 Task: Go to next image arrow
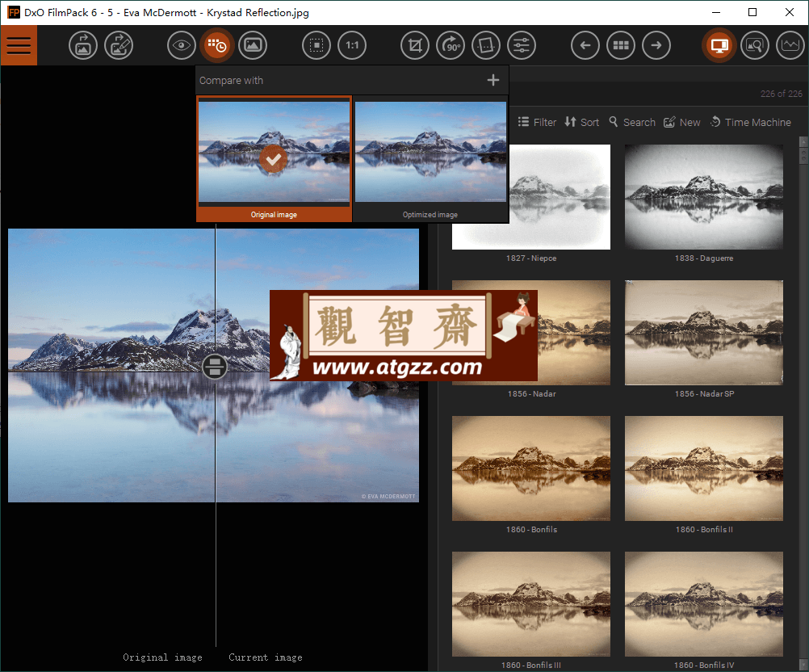[656, 45]
